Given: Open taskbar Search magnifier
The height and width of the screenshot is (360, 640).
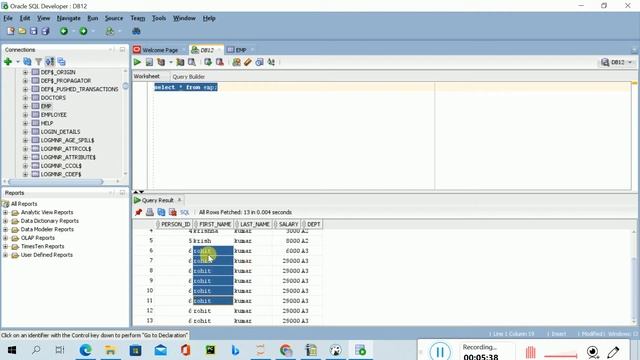Looking at the screenshot, I should tap(36, 350).
